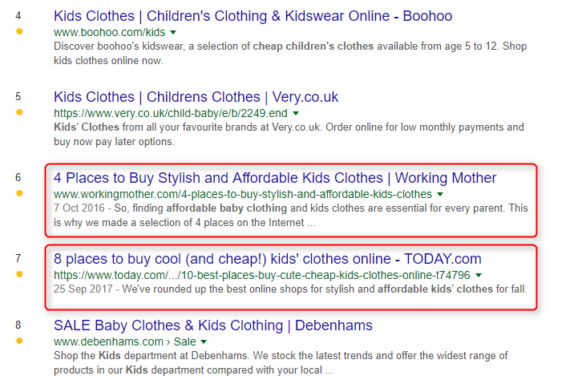Click the yellow dot under rank 4
This screenshot has width=578, height=392.
pos(19,31)
